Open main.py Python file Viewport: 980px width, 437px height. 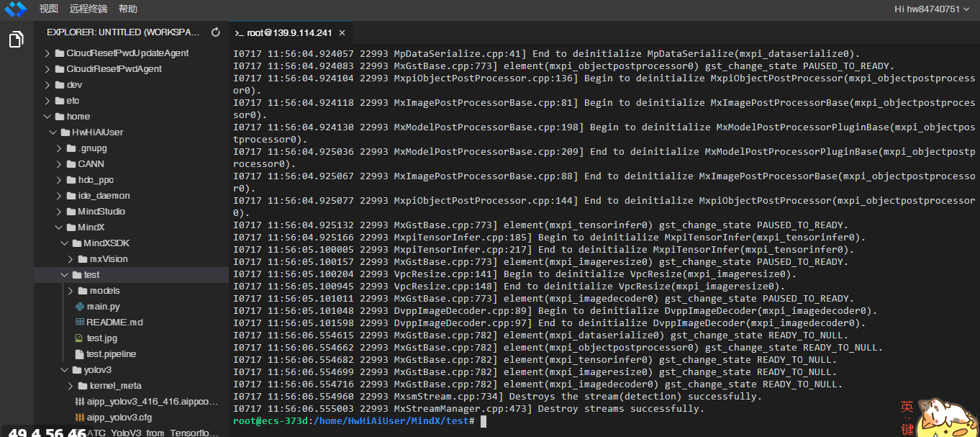tap(103, 307)
